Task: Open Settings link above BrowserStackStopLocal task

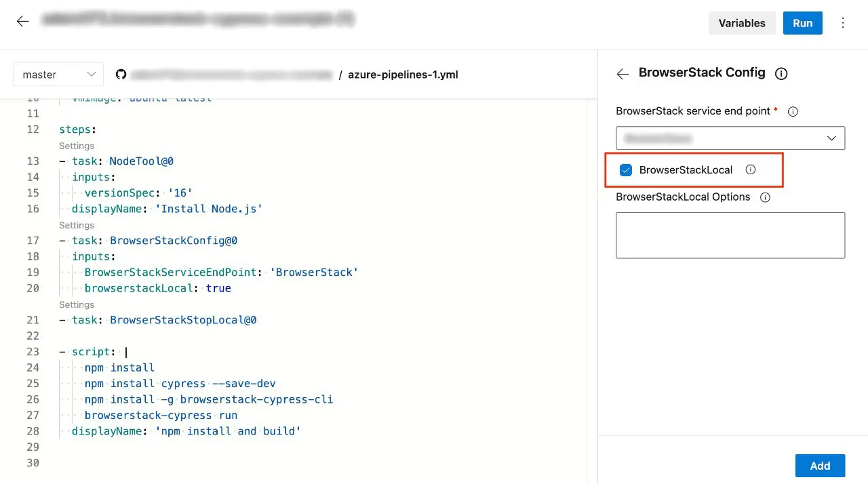Action: tap(77, 304)
